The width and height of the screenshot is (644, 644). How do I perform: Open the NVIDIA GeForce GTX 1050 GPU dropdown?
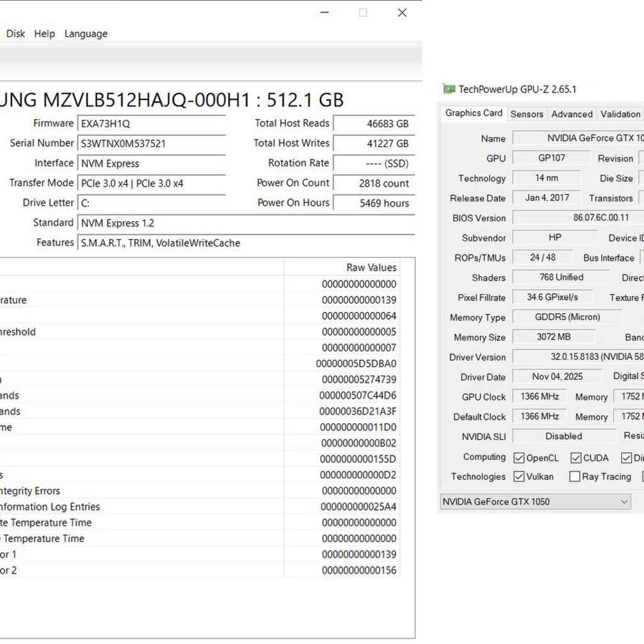click(x=535, y=502)
